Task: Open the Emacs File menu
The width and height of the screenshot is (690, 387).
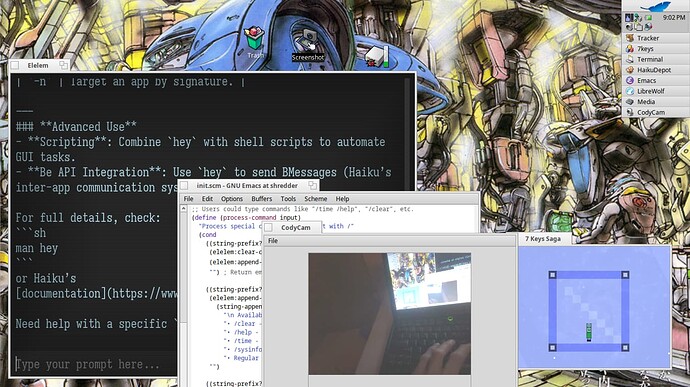Action: tap(188, 199)
